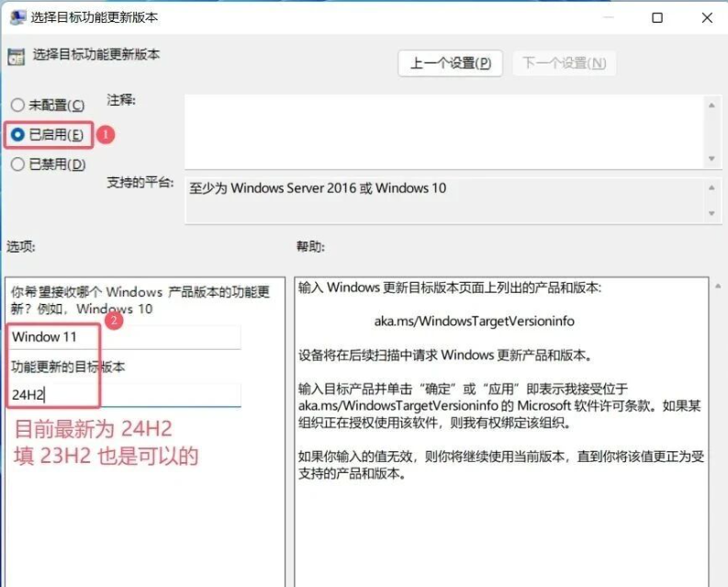Screen dimensions: 728x587
Task: Click the policy setting icon beside the heading
Action: click(x=17, y=56)
